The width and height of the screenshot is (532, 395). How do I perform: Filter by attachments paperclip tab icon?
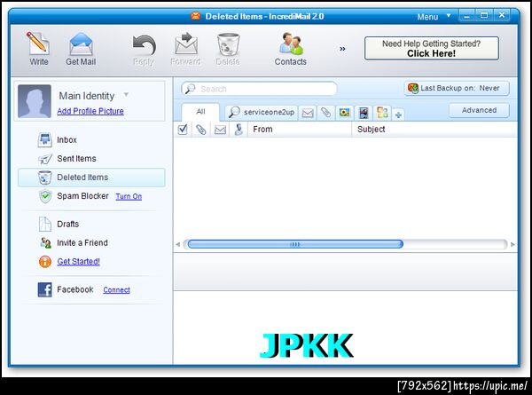click(325, 113)
